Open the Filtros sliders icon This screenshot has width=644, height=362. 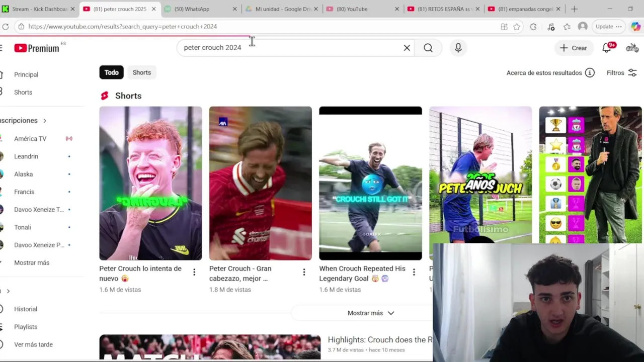(632, 73)
